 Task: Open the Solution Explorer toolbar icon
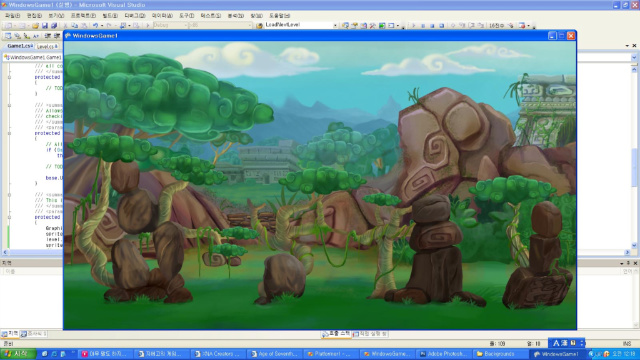345,25
